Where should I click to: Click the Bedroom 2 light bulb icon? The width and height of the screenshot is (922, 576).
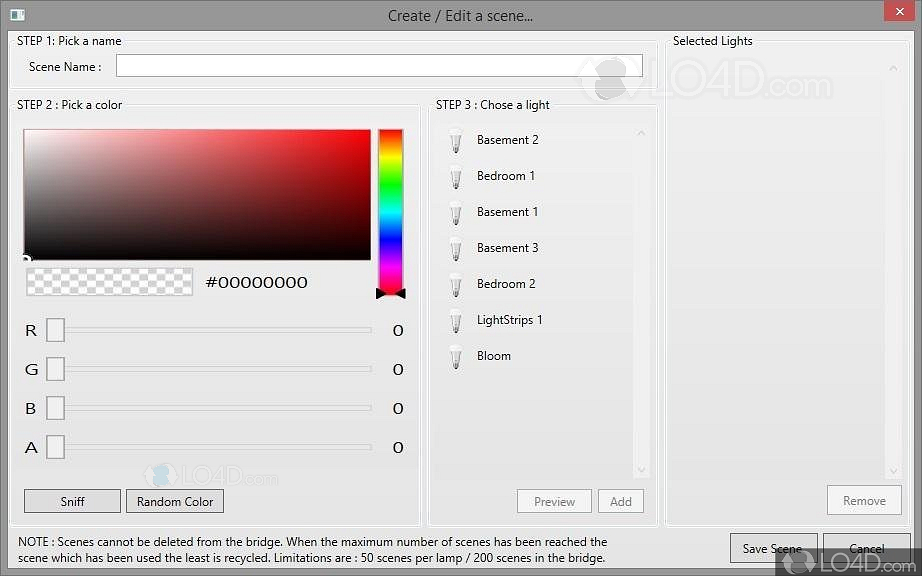tap(456, 285)
